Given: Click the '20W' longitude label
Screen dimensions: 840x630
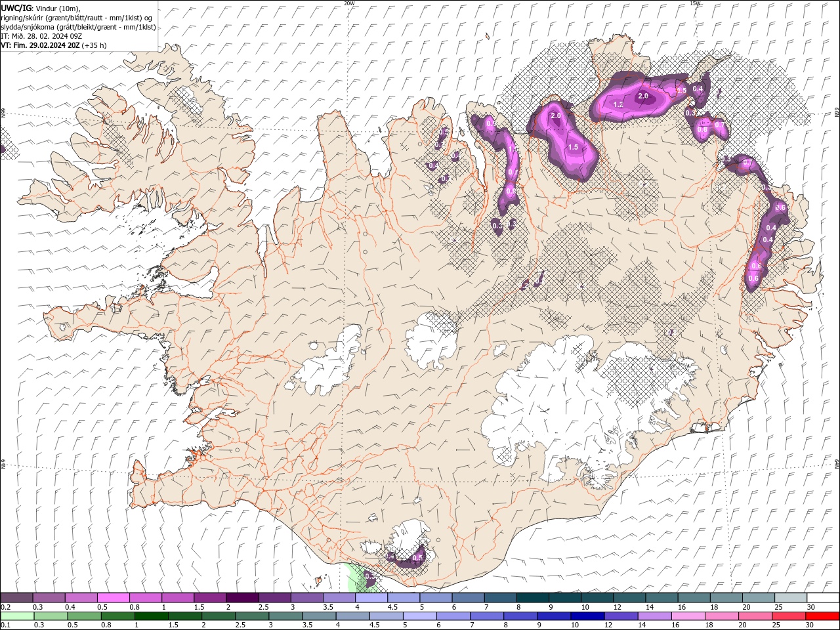Looking at the screenshot, I should click(x=349, y=3).
